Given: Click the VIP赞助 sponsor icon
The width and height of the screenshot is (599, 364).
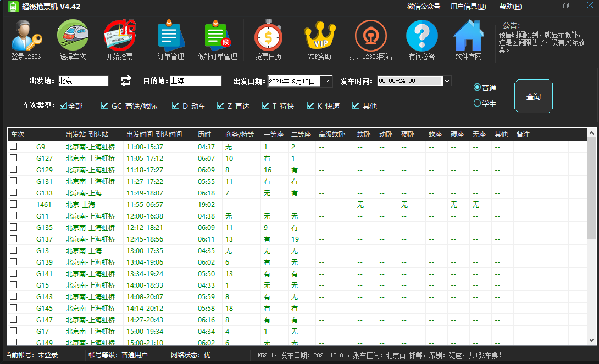Looking at the screenshot, I should click(320, 40).
